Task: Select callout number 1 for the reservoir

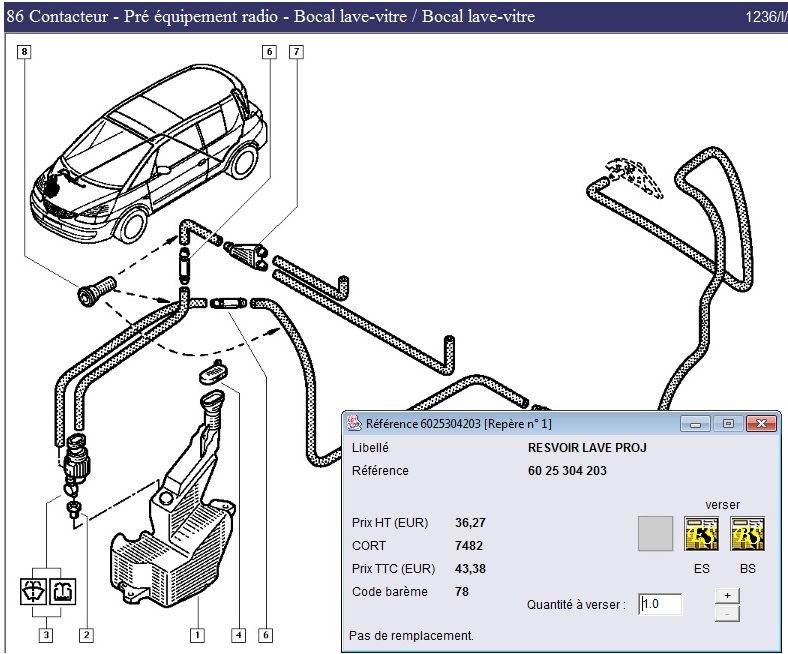Action: click(x=198, y=634)
